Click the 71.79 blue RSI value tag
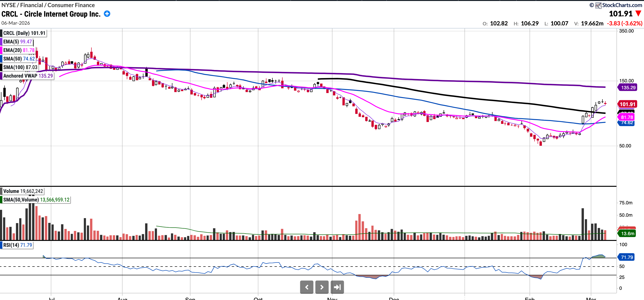Screen dimensions: 644x300 627,257
